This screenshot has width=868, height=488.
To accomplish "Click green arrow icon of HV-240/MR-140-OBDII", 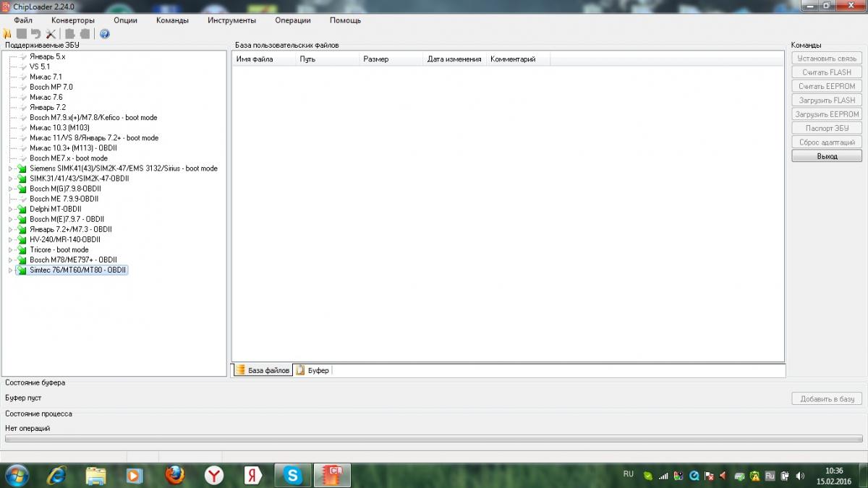I will [22, 239].
